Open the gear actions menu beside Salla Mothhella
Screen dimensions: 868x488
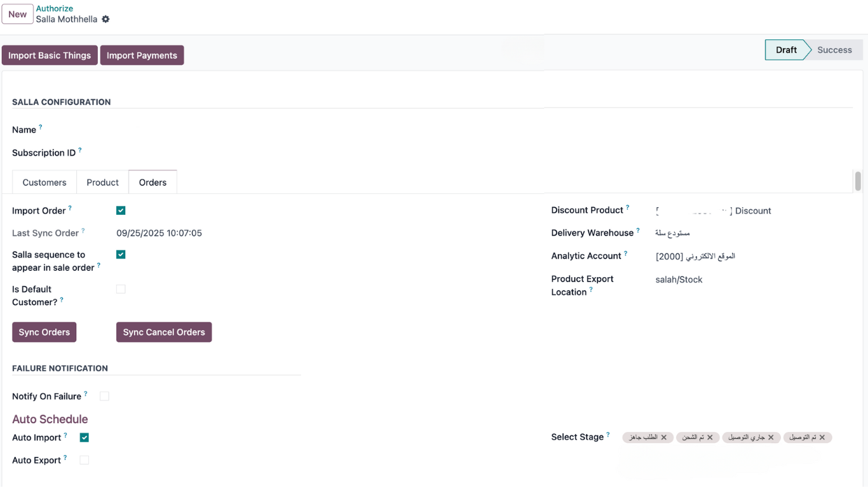point(105,19)
